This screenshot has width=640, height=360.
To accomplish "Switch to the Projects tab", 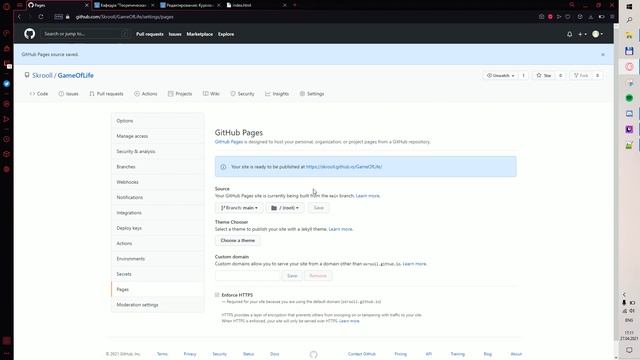I will pyautogui.click(x=180, y=94).
